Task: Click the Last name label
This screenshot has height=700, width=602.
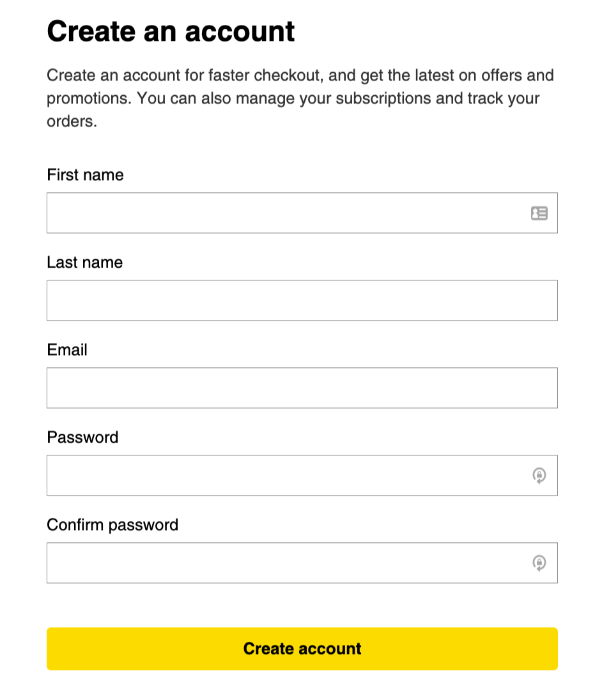Action: pos(85,262)
